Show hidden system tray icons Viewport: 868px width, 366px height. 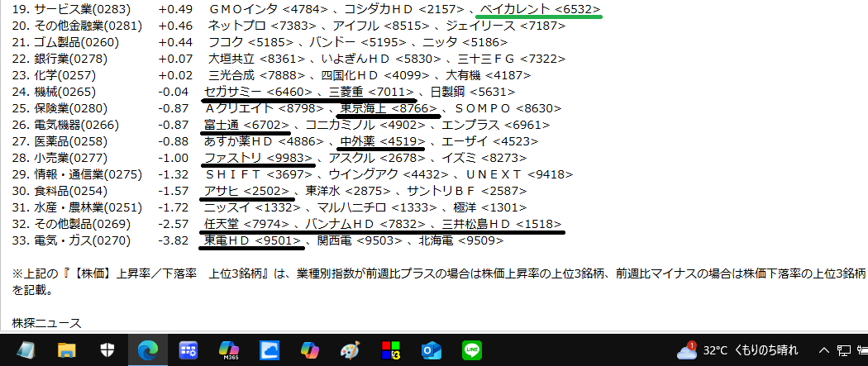823,350
